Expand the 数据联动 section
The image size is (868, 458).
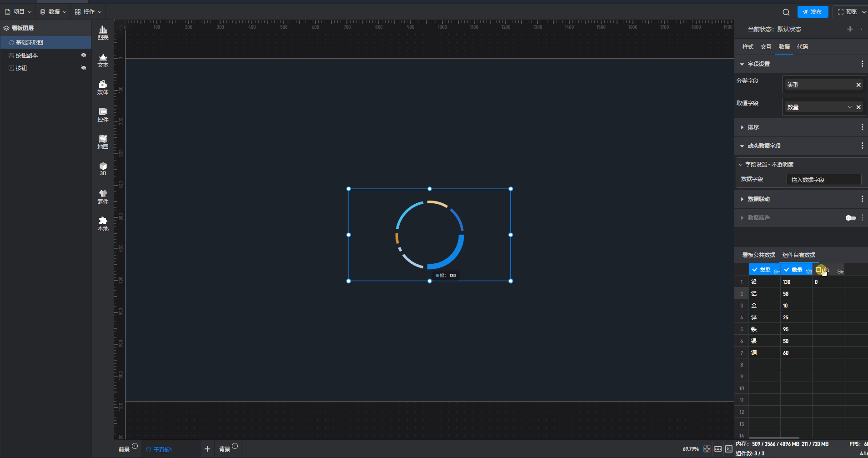[x=758, y=199]
